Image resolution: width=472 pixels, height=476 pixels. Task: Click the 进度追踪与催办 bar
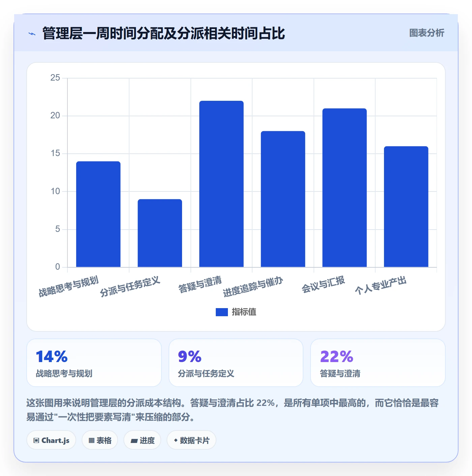[283, 199]
